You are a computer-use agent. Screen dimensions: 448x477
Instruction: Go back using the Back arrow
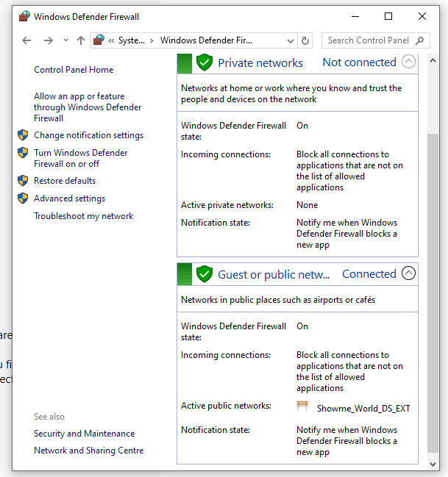coord(26,40)
